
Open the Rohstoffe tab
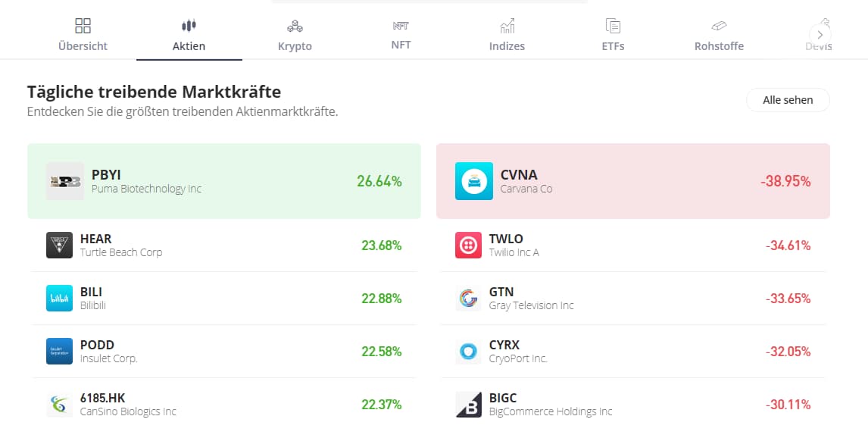pyautogui.click(x=719, y=36)
